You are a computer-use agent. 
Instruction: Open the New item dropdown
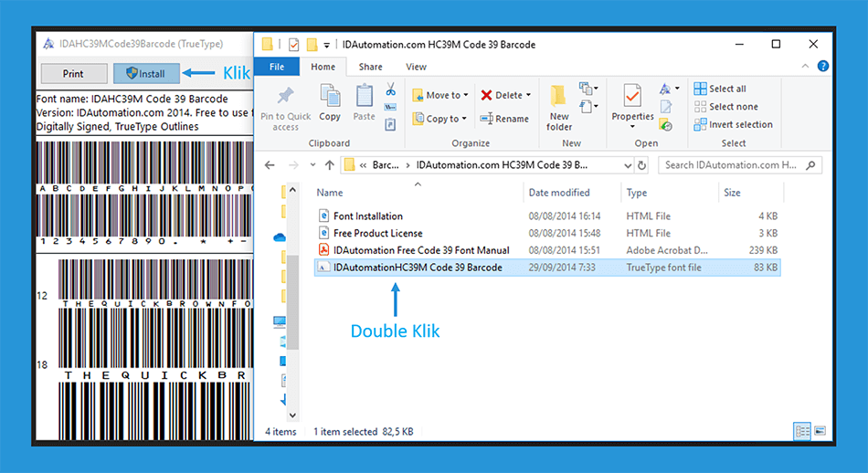point(587,89)
